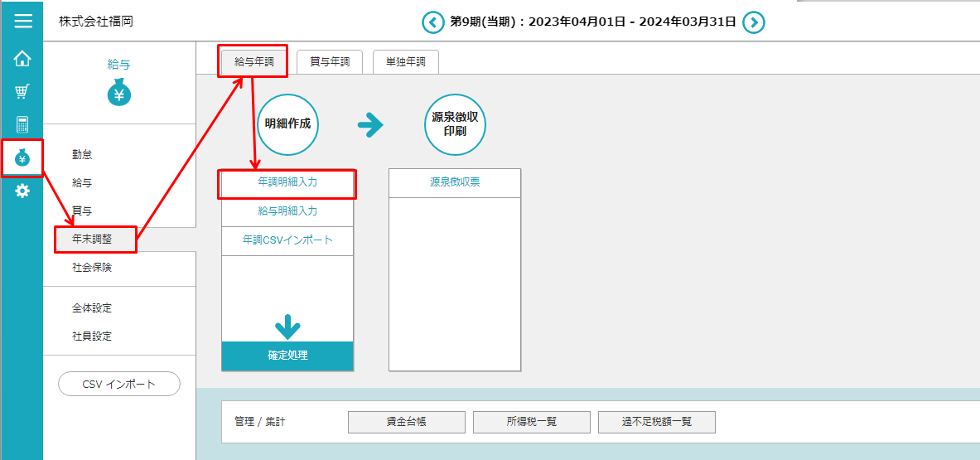Open the hamburger menu icon
The width and height of the screenshot is (980, 460).
point(22,21)
